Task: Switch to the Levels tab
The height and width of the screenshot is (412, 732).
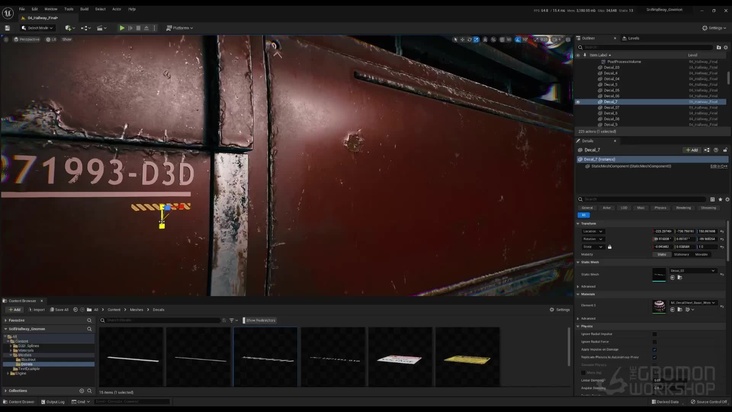Action: (631, 38)
